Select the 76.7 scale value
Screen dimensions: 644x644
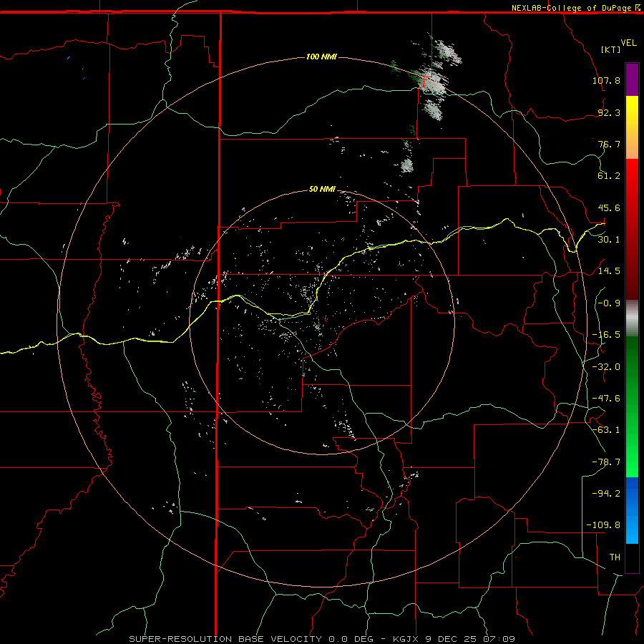pyautogui.click(x=609, y=144)
